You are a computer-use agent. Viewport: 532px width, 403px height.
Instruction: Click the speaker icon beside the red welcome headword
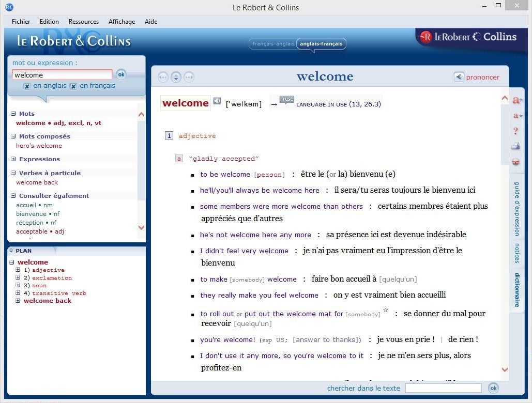(217, 101)
